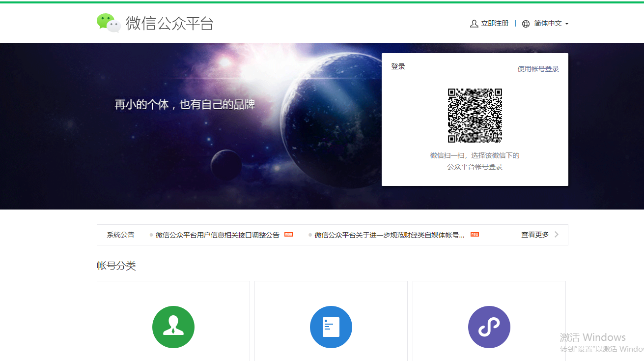The width and height of the screenshot is (644, 361).
Task: Open the 微信公众平台用户信息相关接口调整公告 announcement
Action: pos(218,235)
